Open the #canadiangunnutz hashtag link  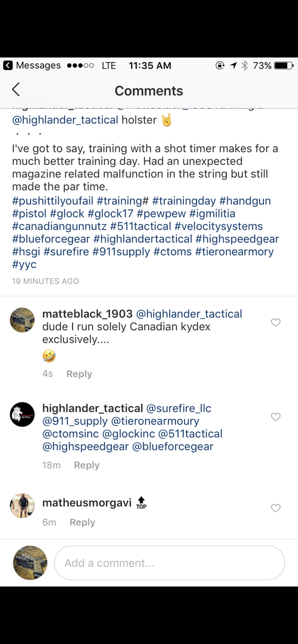click(59, 226)
